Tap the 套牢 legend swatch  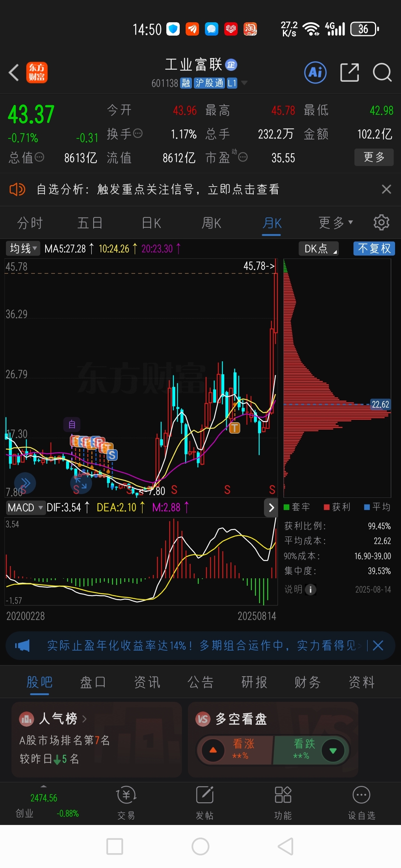[286, 507]
